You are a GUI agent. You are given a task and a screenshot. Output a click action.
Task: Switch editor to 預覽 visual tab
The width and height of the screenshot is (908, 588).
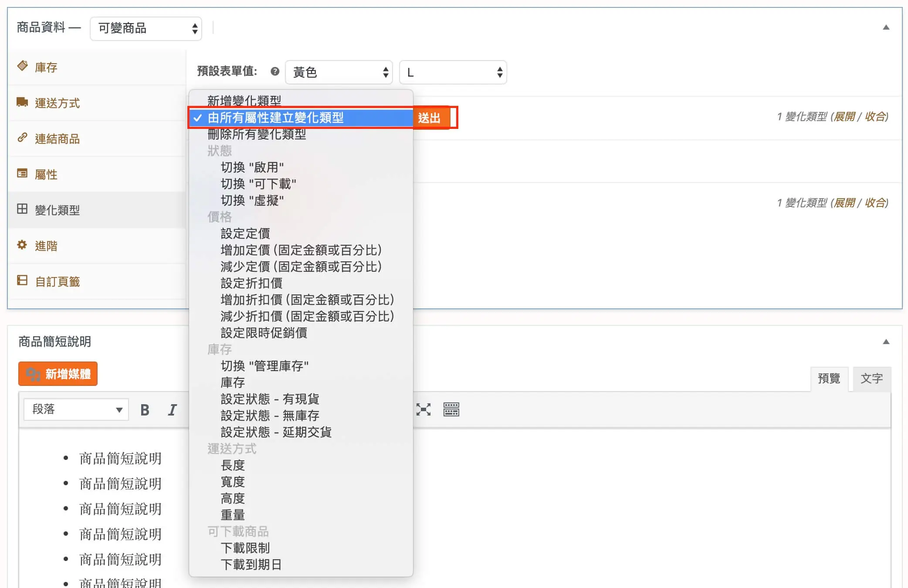829,378
